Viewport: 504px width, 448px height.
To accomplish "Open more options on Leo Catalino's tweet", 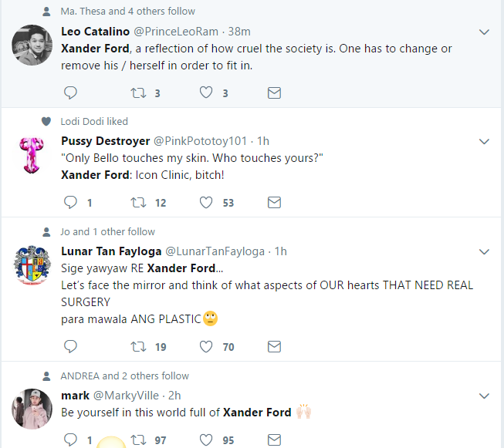I will [484, 32].
